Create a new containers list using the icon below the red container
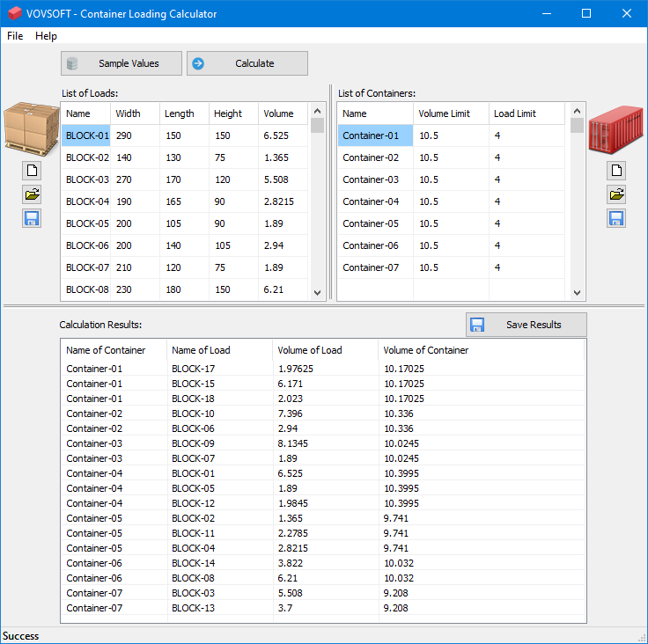Image resolution: width=648 pixels, height=644 pixels. (616, 170)
